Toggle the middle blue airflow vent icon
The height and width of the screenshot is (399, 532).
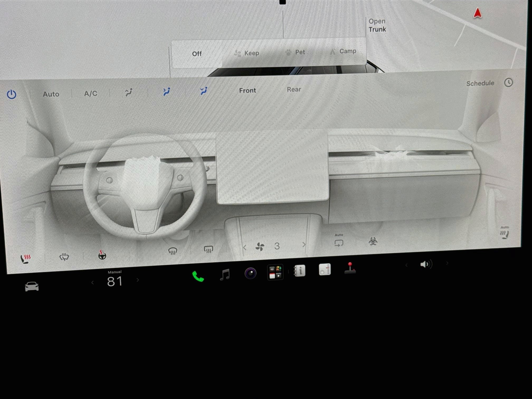click(x=166, y=92)
